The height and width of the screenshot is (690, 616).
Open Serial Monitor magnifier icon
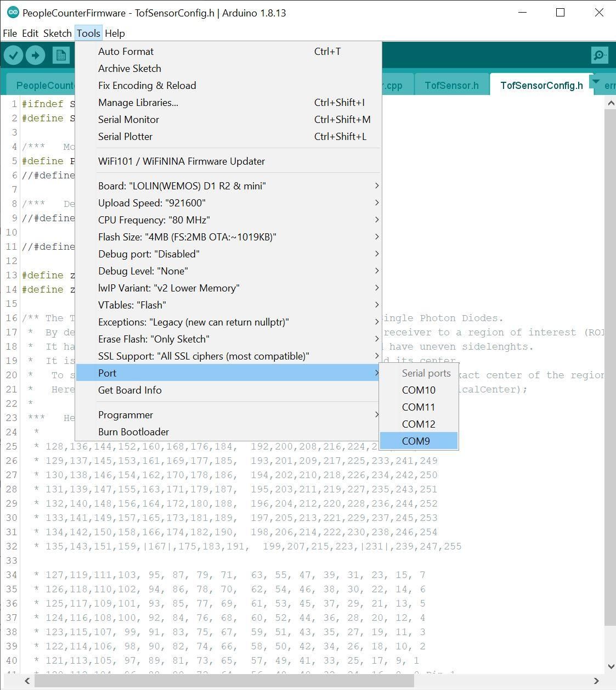click(x=600, y=55)
